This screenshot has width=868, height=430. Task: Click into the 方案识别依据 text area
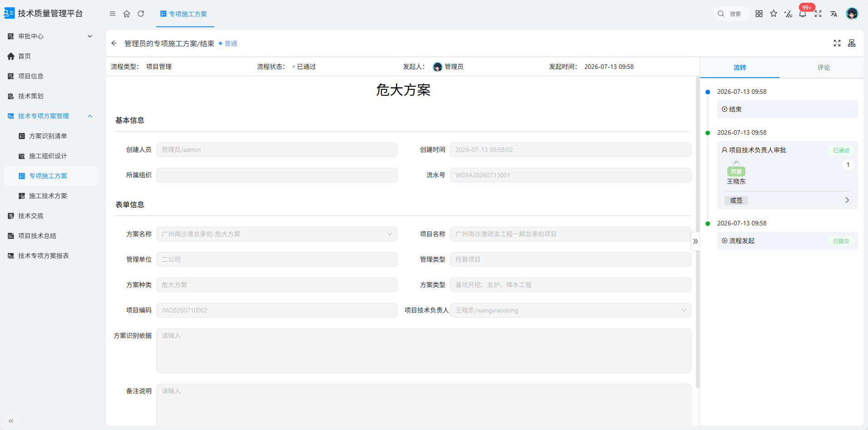pos(424,351)
